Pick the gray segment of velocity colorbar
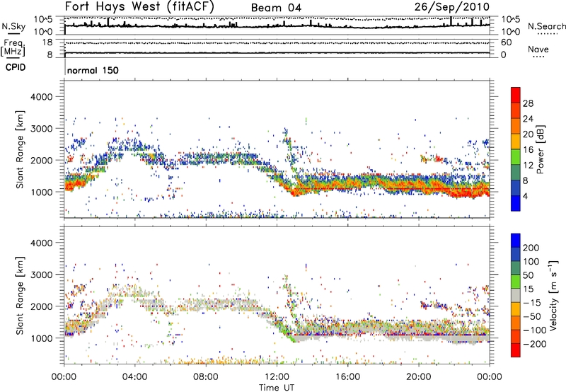The width and height of the screenshot is (566, 392). point(516,296)
